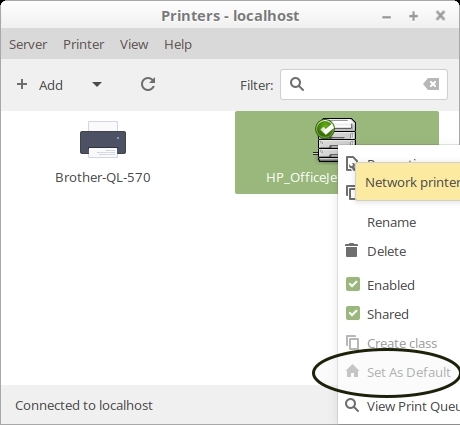Maximize the Printers window
Screen dimensions: 460x425
(x=413, y=16)
